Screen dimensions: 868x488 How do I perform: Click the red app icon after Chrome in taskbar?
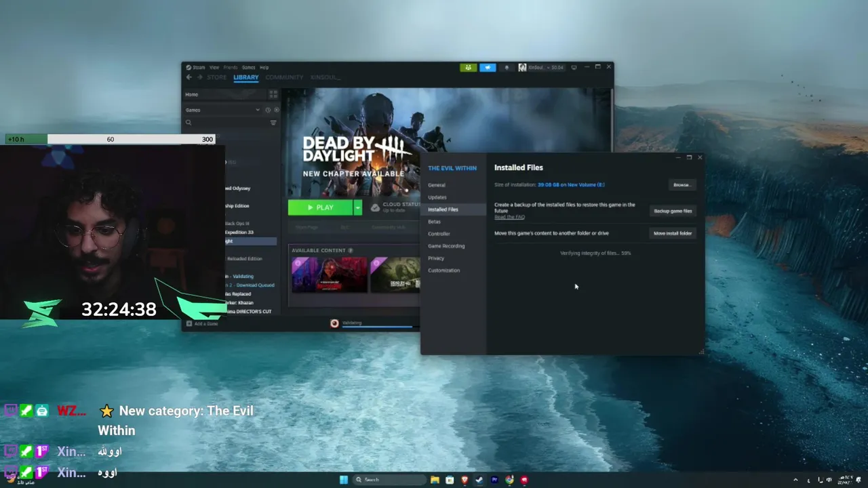pos(524,480)
